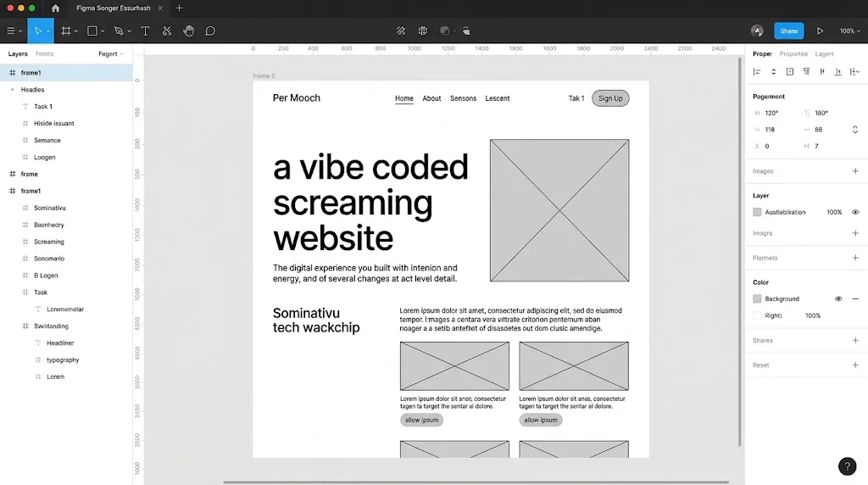Viewport: 868px width, 485px height.
Task: Select the Pen tool
Action: 119,31
